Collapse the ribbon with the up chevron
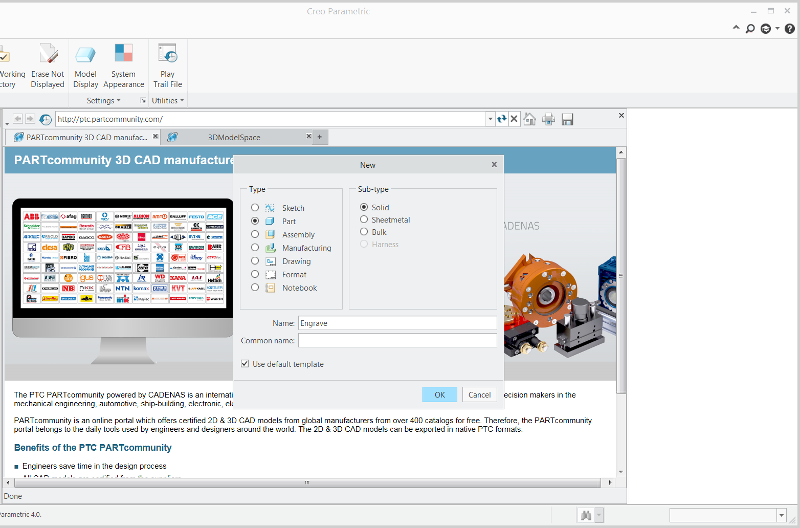800x528 pixels. 736,28
